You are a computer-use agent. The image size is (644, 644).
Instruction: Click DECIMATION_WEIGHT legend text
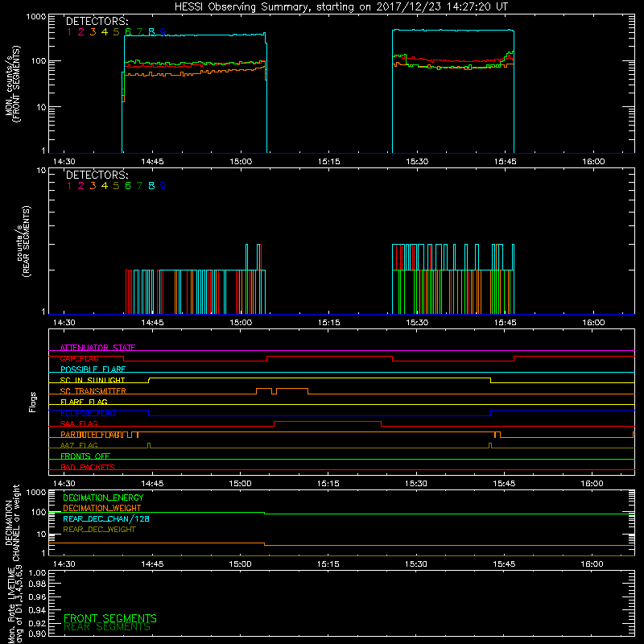(x=102, y=509)
